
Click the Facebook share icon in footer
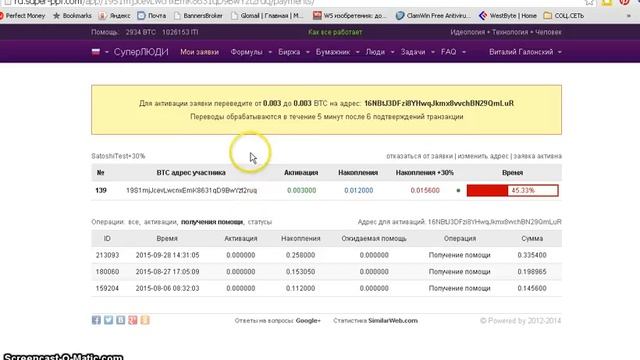point(96,320)
